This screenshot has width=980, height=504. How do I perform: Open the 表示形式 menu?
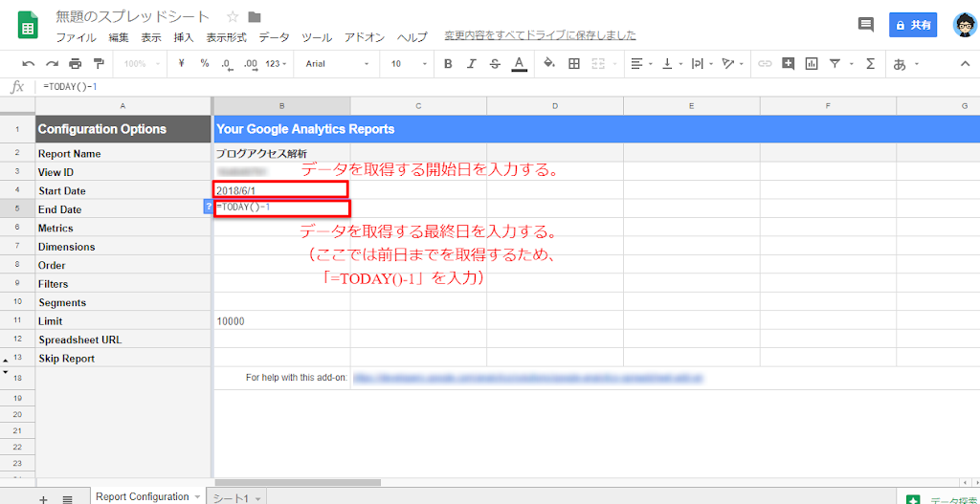click(x=226, y=37)
